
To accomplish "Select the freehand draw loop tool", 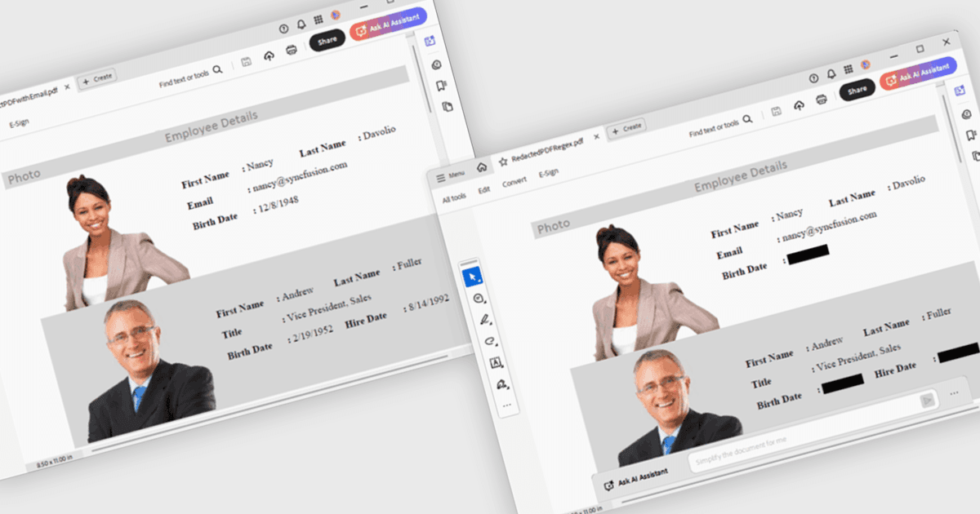I will [x=489, y=341].
